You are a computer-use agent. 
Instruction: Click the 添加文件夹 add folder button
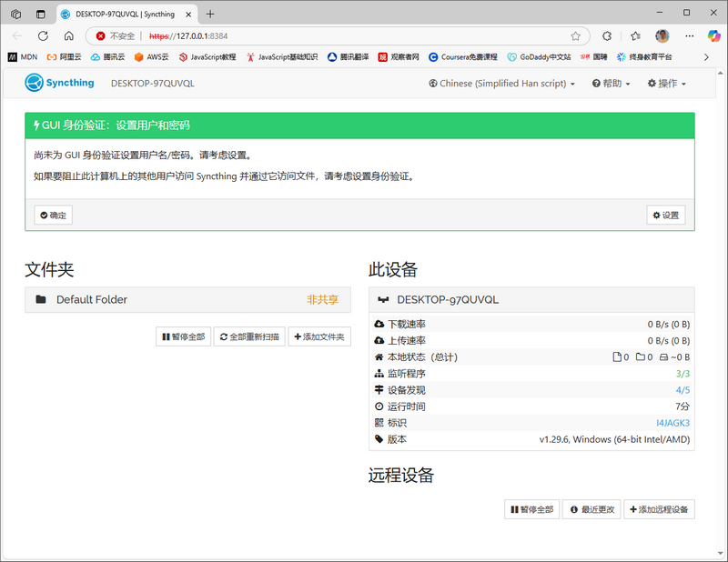319,336
